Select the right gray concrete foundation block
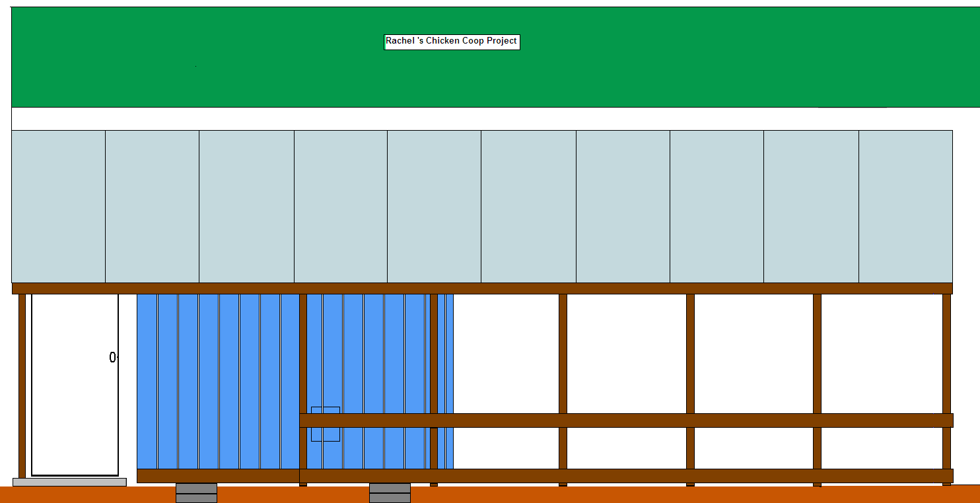The width and height of the screenshot is (980, 503). pos(390,492)
